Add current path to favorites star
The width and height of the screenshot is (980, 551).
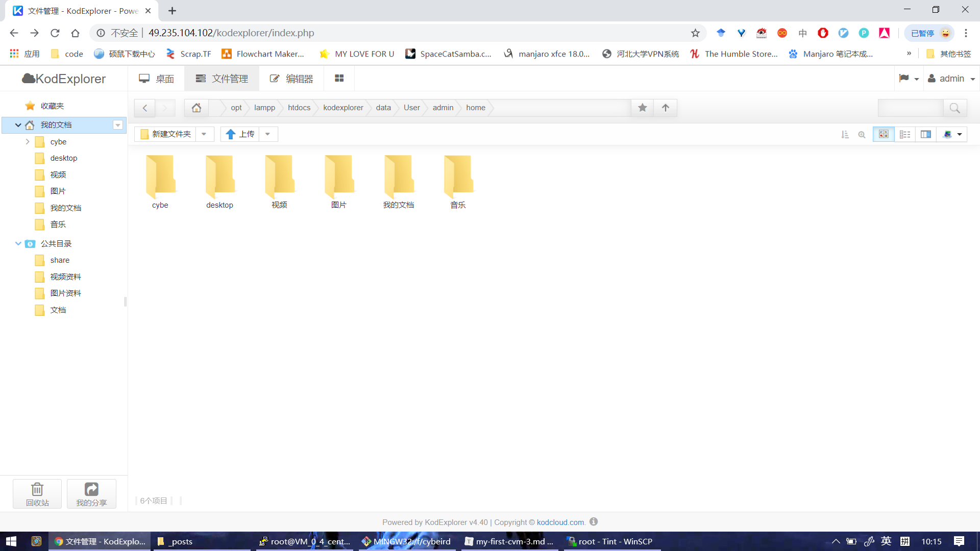coord(643,108)
